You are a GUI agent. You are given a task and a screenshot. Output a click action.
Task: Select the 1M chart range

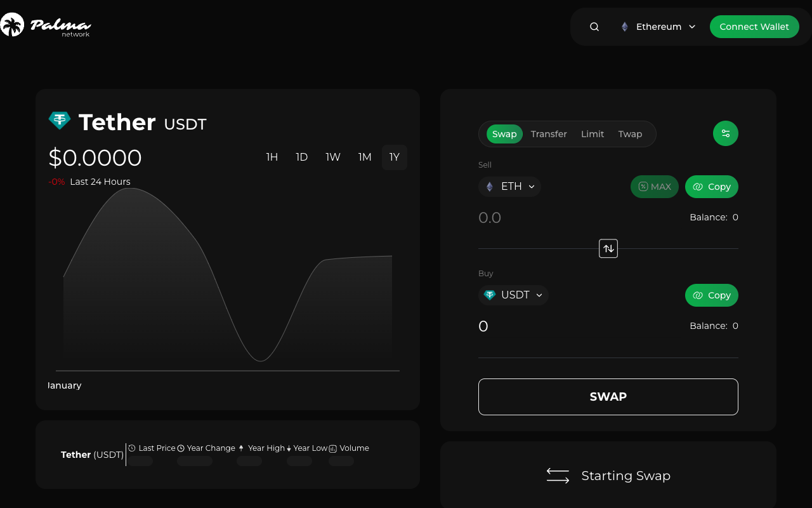pyautogui.click(x=365, y=157)
